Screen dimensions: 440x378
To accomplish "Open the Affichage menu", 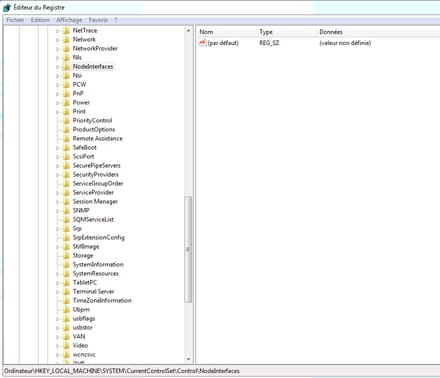I will (69, 20).
